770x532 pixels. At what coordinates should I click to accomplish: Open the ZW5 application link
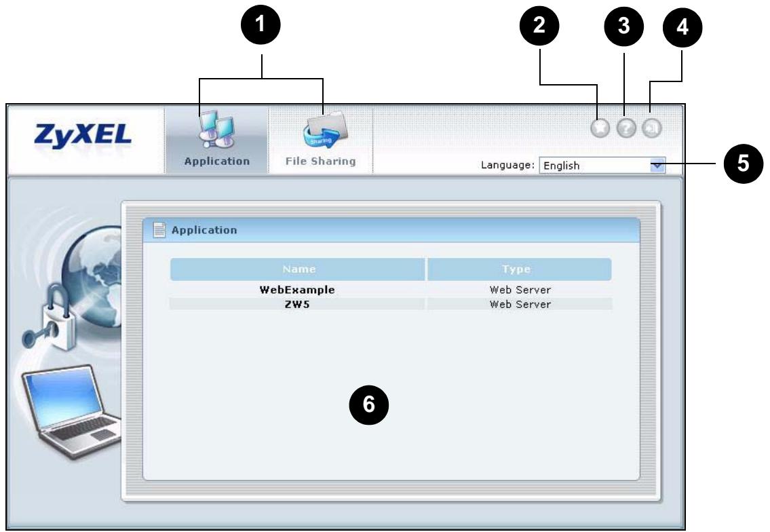(x=297, y=304)
